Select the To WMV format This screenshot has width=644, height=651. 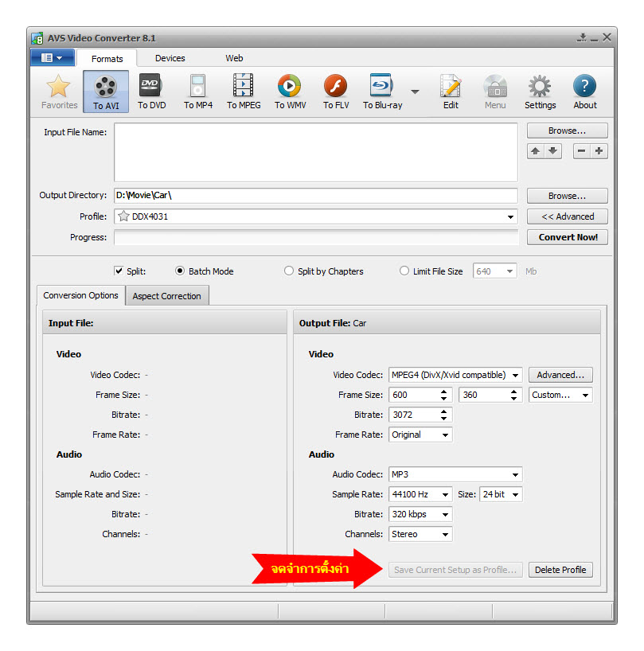[290, 91]
